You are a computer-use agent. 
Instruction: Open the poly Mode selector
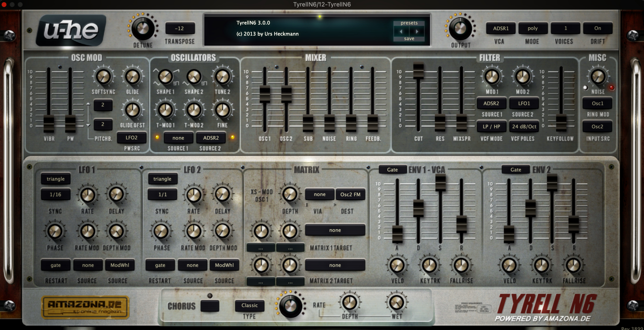[533, 28]
